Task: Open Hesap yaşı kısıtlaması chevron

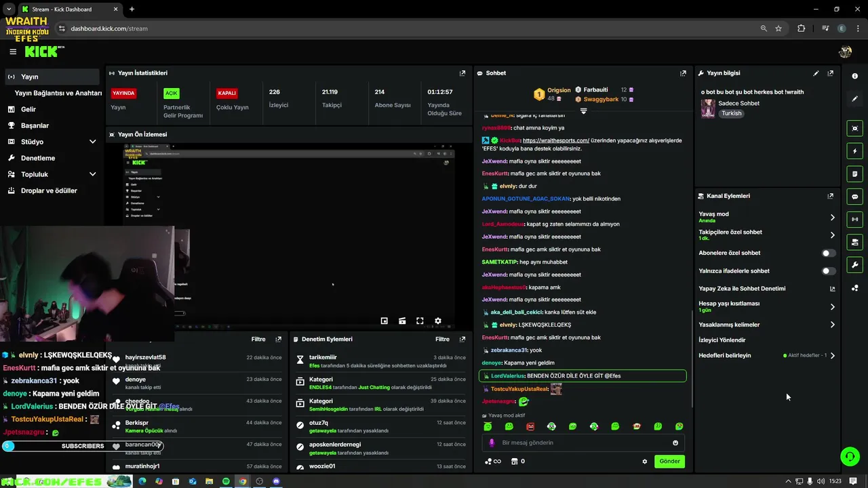Action: point(832,306)
